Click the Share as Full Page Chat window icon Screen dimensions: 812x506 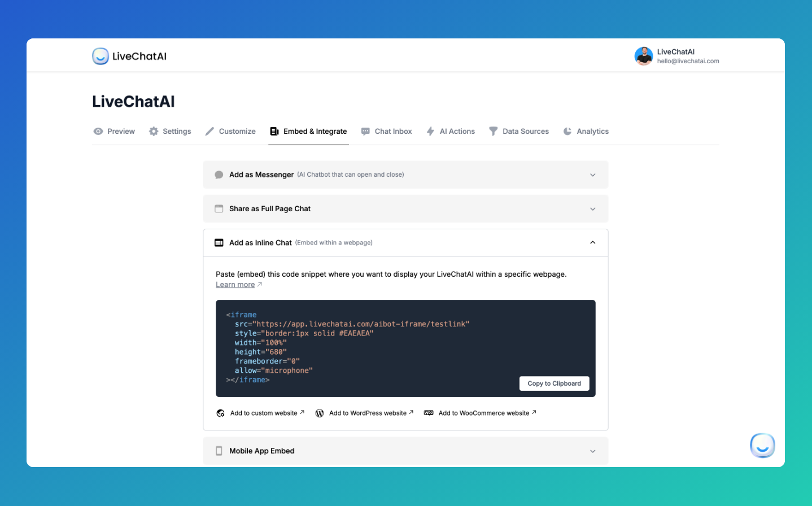219,208
